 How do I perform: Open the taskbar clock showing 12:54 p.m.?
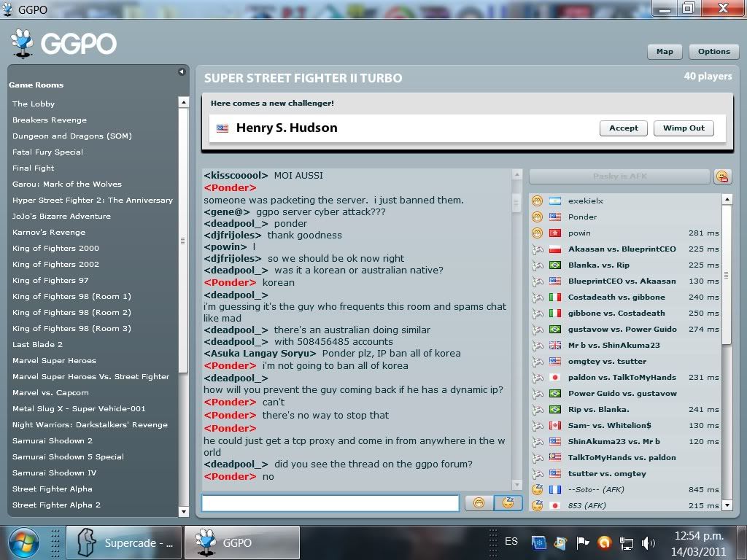698,543
